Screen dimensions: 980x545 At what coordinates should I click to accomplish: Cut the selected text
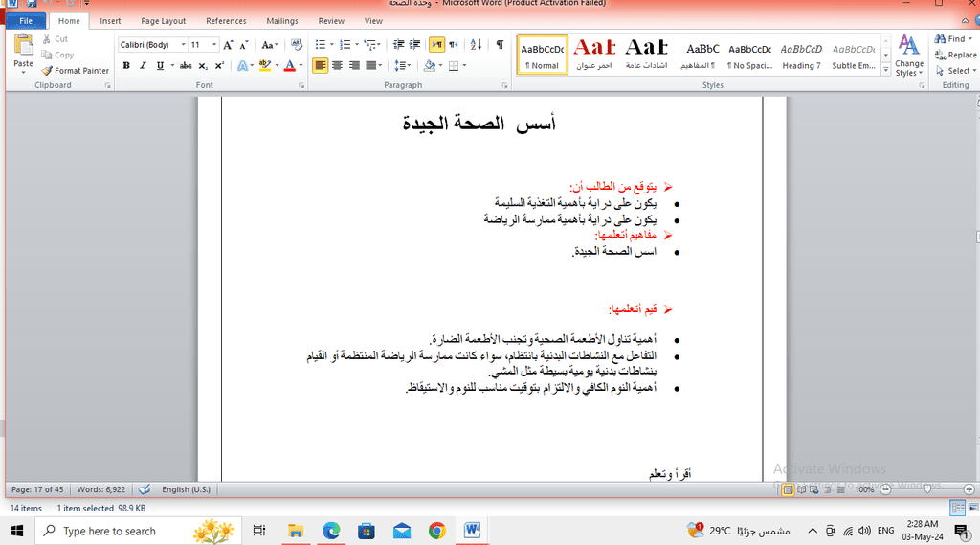point(55,39)
